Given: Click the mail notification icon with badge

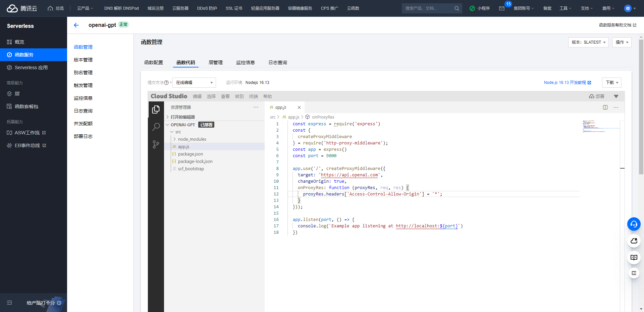Looking at the screenshot, I should 502,8.
